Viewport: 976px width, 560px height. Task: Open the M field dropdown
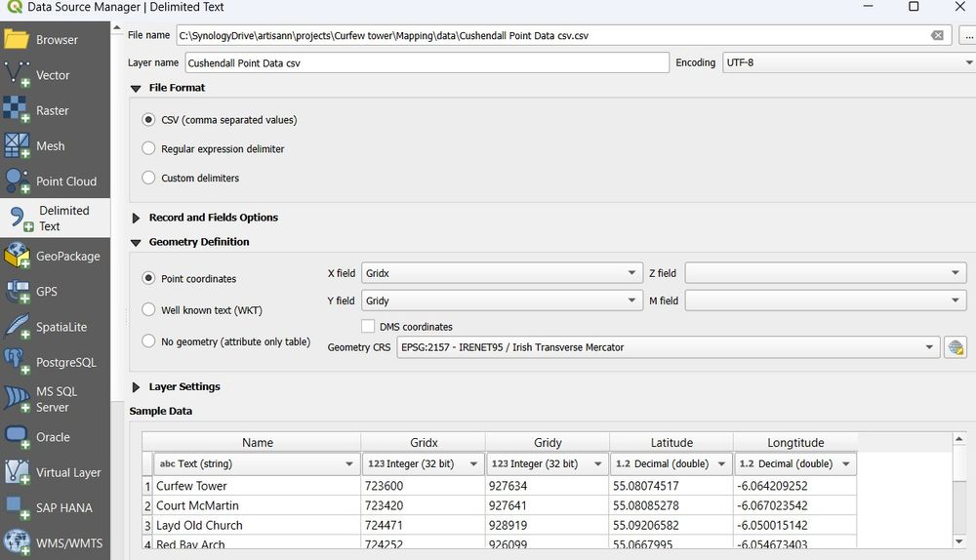826,300
